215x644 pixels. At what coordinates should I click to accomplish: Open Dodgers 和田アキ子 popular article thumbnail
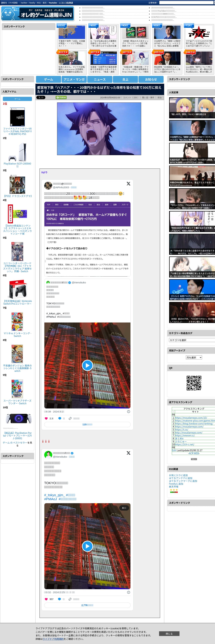click(192, 290)
